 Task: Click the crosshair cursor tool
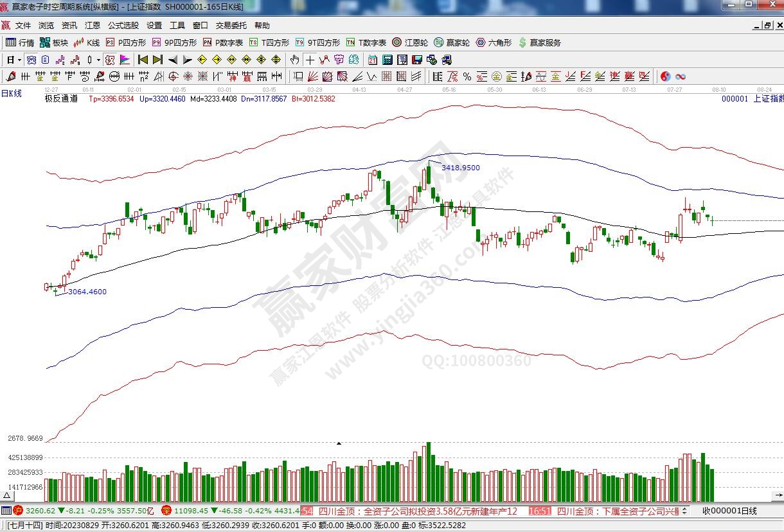310,60
